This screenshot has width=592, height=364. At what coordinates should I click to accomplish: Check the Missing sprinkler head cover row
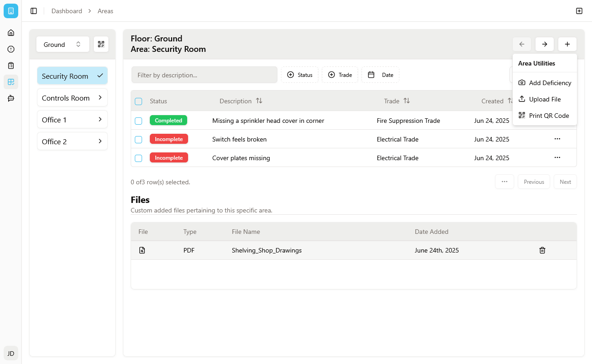click(x=138, y=121)
